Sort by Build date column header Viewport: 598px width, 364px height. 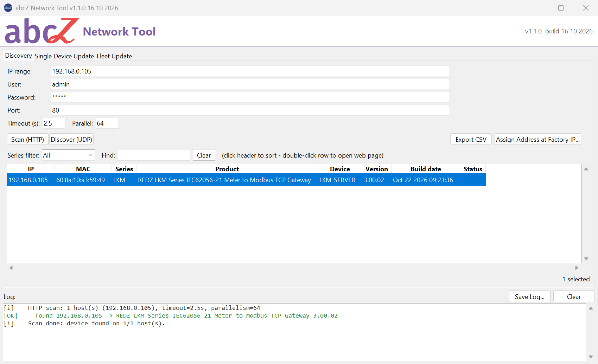(426, 169)
